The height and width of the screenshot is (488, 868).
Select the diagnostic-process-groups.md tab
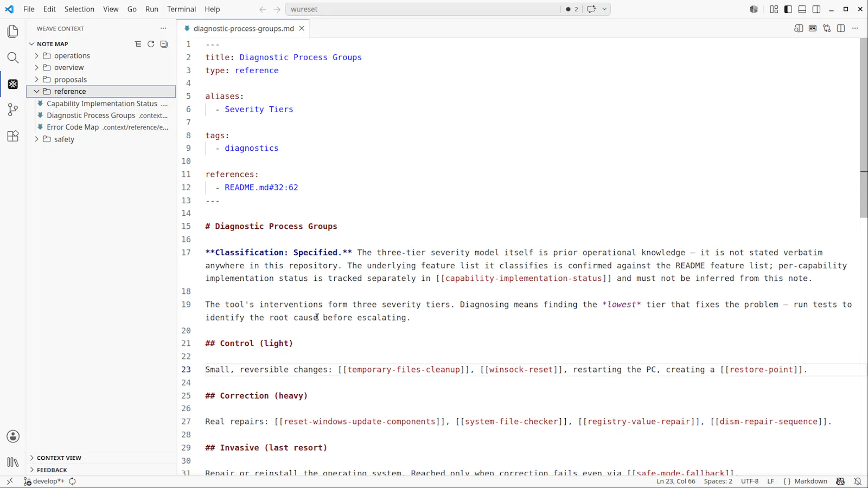click(244, 28)
